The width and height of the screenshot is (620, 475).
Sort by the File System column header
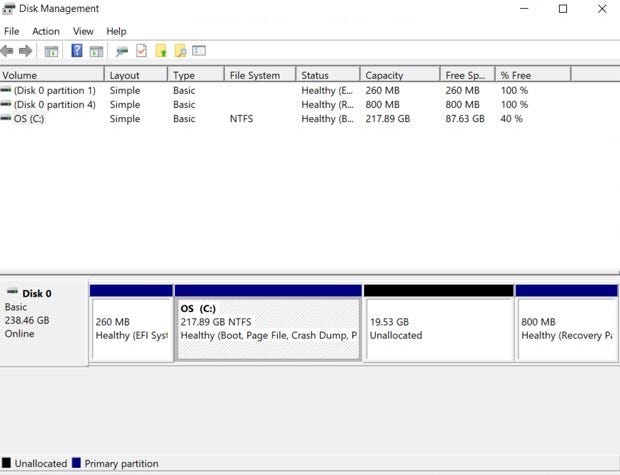[x=260, y=75]
